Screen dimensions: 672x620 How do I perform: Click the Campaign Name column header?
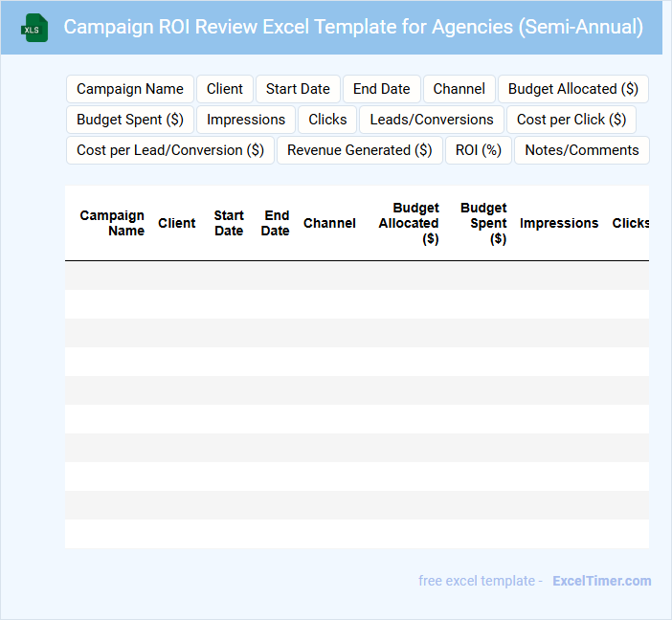click(112, 223)
